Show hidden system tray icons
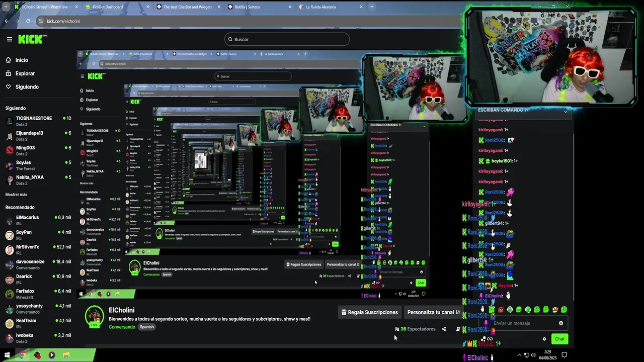This screenshot has width=644, height=362. (x=520, y=355)
